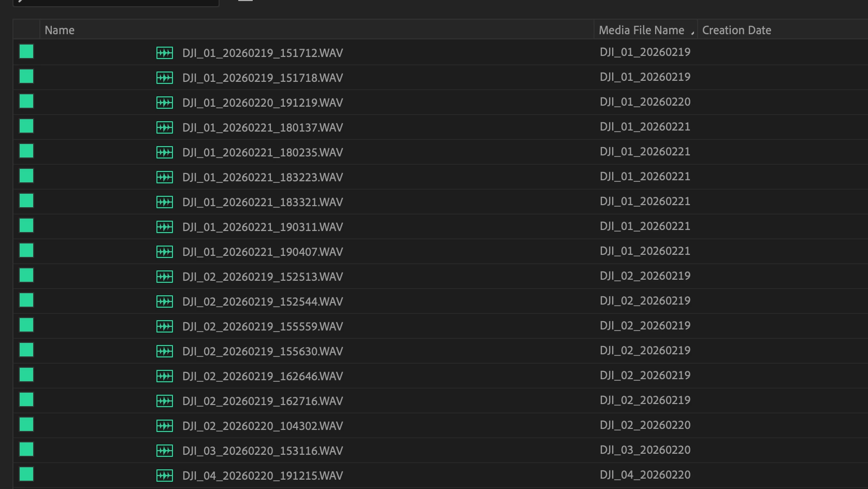Click audio icon of DJI_01_20260221_190311.WAV

coord(165,227)
